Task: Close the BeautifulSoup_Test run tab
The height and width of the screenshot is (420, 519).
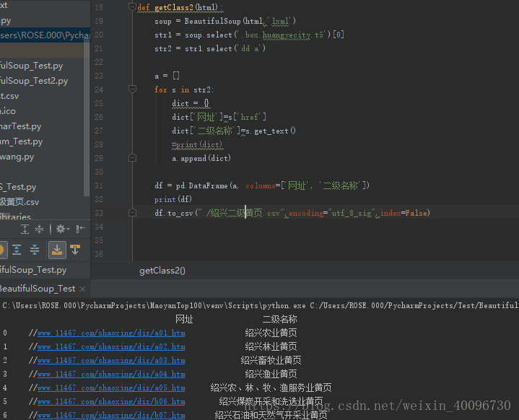Action: coord(83,289)
